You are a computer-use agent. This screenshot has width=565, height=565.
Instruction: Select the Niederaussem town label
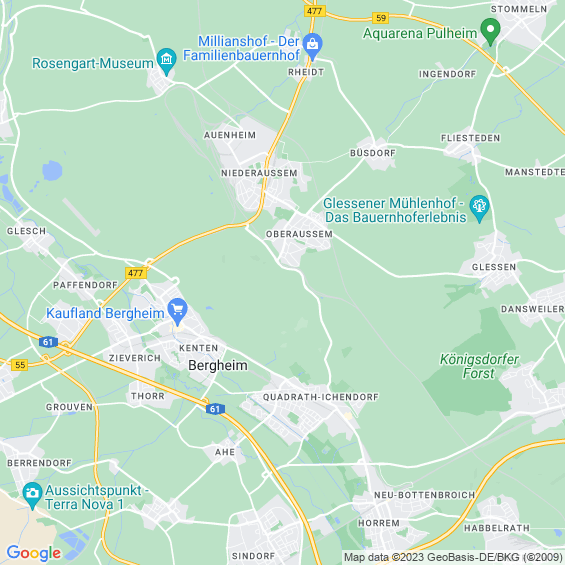pyautogui.click(x=259, y=173)
